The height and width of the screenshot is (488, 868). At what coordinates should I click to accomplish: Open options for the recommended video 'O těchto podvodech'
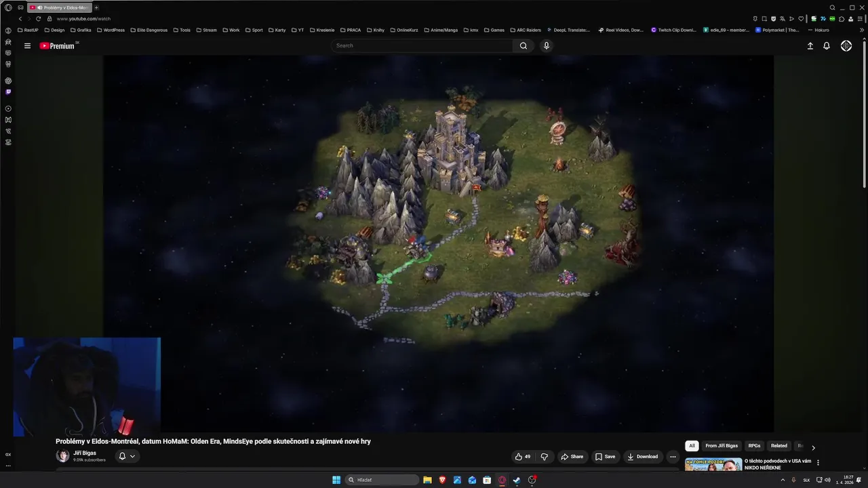(818, 462)
